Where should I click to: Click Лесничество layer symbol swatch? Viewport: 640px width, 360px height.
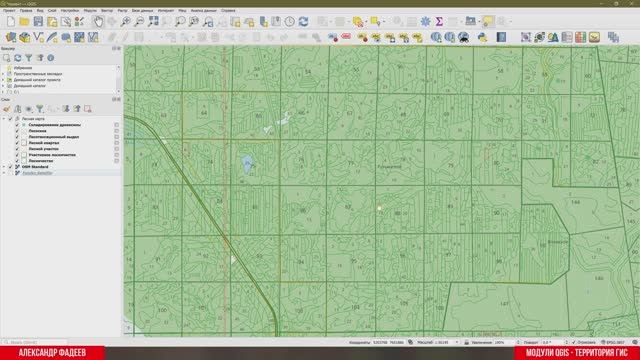click(24, 161)
